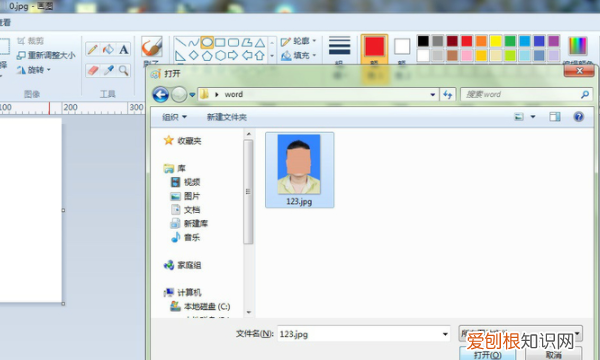Viewport: 600px width, 360px height.
Task: Select the Right arrow shape
Action: (233, 56)
